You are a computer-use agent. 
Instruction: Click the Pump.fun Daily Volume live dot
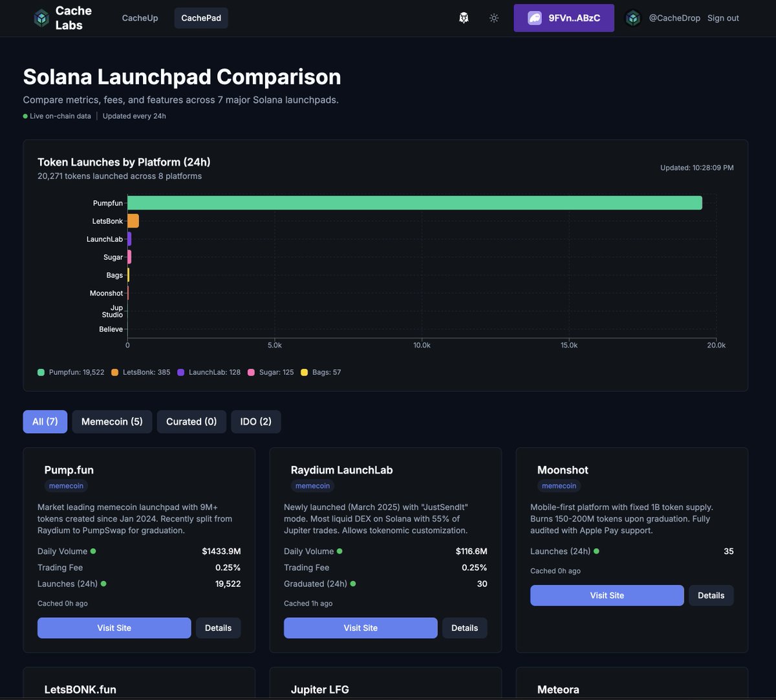click(x=93, y=551)
